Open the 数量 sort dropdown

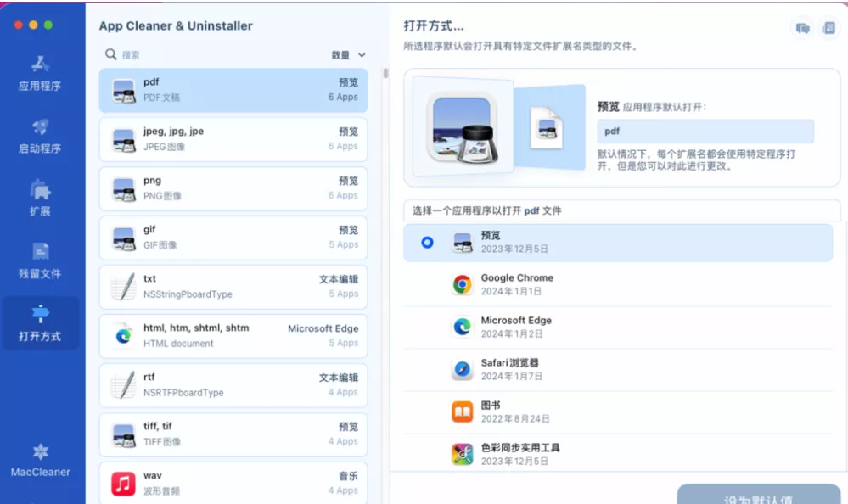click(x=348, y=54)
